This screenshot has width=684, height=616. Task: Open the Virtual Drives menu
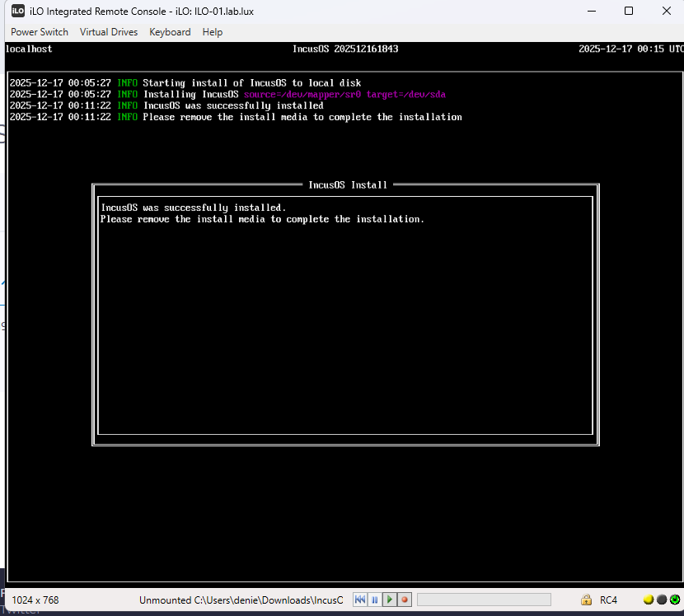coord(109,32)
